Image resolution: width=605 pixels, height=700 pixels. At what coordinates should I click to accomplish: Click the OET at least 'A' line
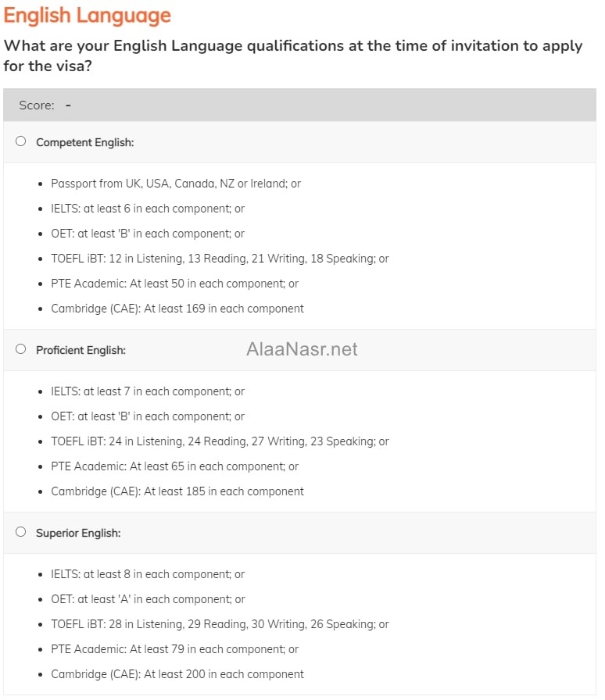pyautogui.click(x=148, y=599)
